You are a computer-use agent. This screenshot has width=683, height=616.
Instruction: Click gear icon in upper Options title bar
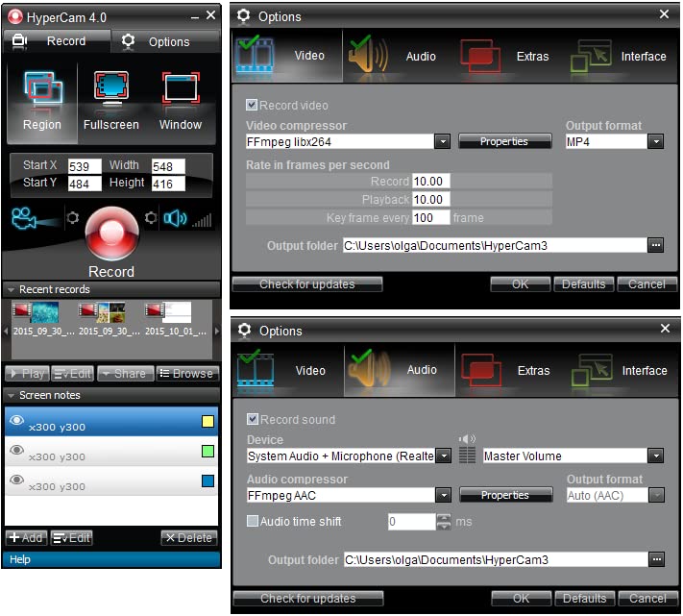pyautogui.click(x=243, y=16)
